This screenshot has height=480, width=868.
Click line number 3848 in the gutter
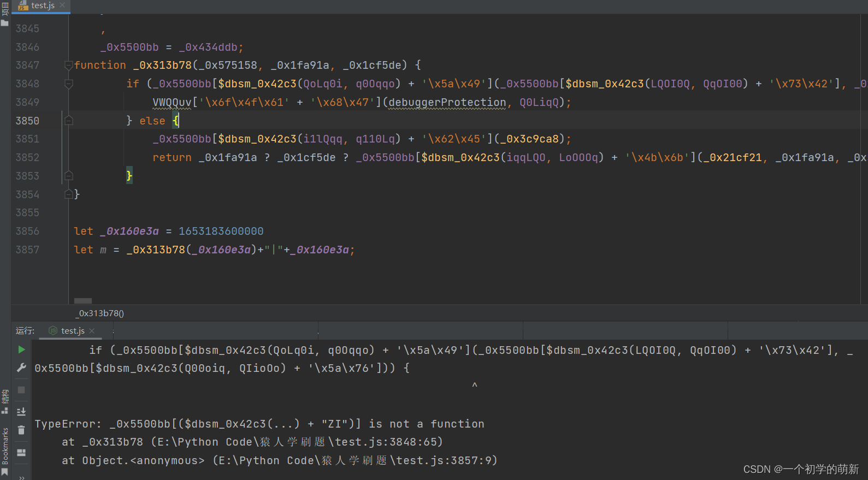(27, 84)
